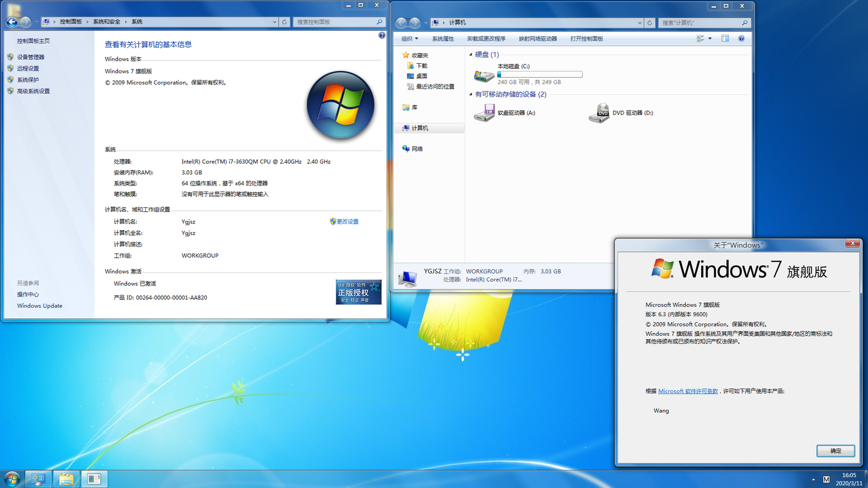Viewport: 868px width, 488px height.
Task: Click the File Explorer taskbar button
Action: tap(66, 480)
